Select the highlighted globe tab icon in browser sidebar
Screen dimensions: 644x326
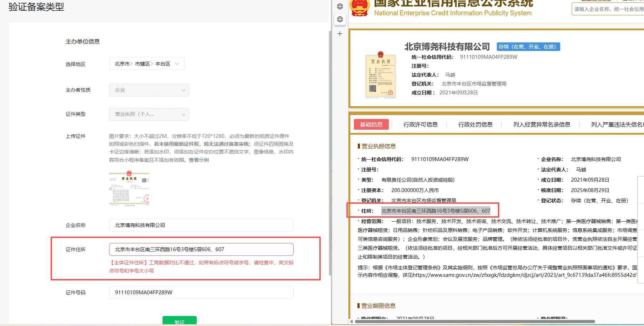(340, 19)
